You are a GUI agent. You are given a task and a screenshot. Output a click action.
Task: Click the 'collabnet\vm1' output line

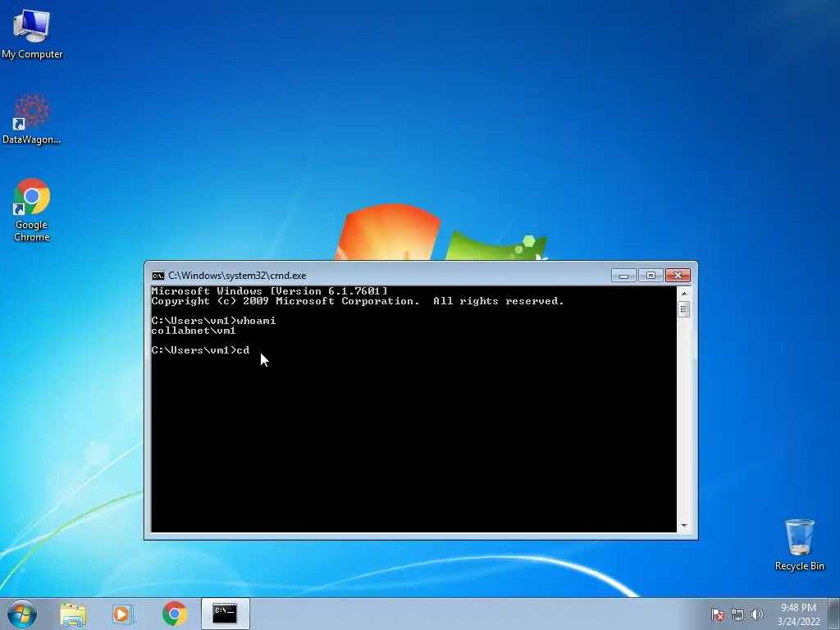coord(194,331)
